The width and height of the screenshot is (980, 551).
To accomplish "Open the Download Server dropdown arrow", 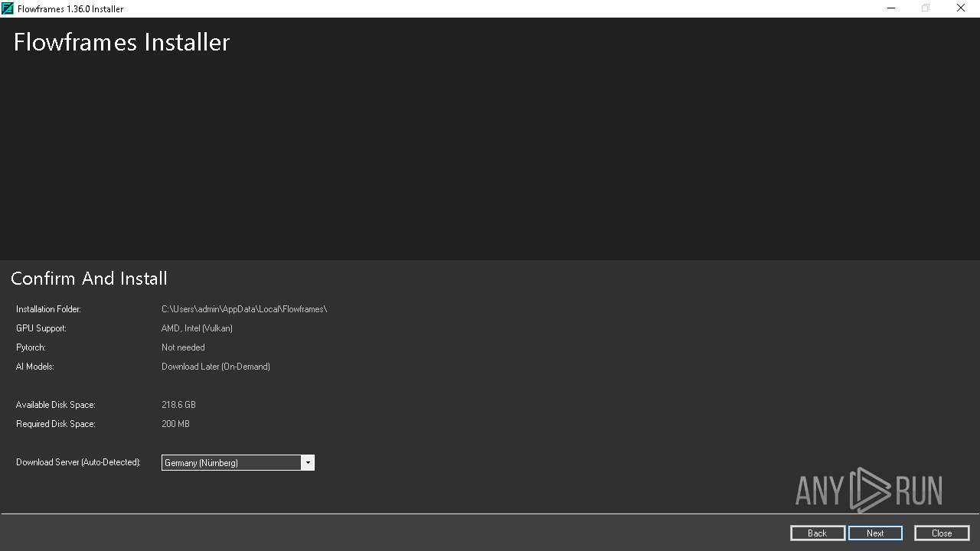I will (x=308, y=463).
